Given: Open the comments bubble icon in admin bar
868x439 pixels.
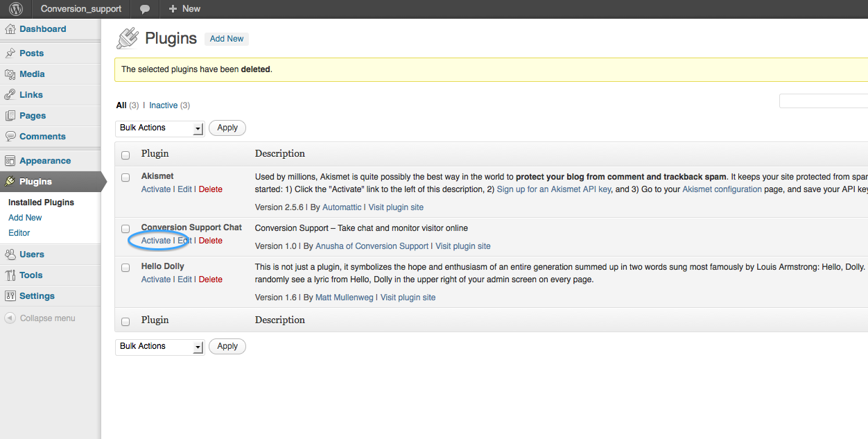Looking at the screenshot, I should 145,9.
